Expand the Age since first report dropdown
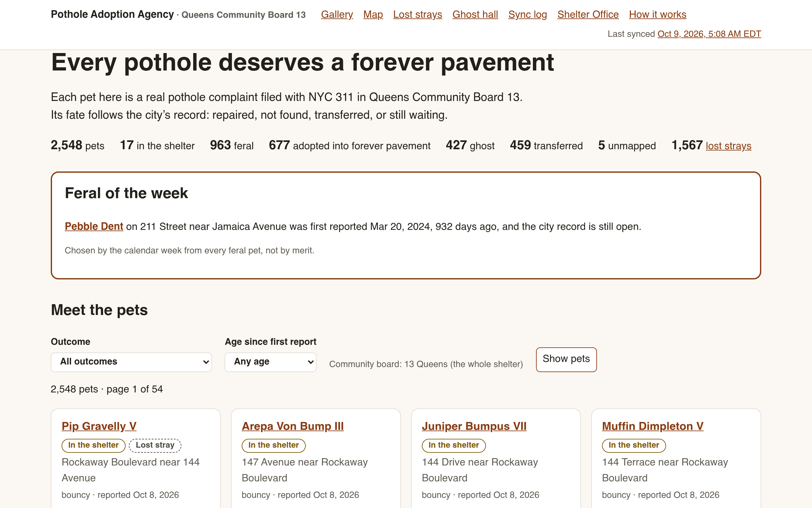Viewport: 812px width, 508px height. click(271, 362)
